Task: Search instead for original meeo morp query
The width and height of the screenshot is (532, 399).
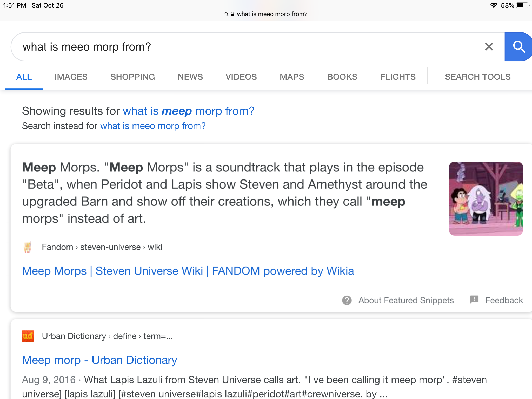Action: [x=153, y=126]
